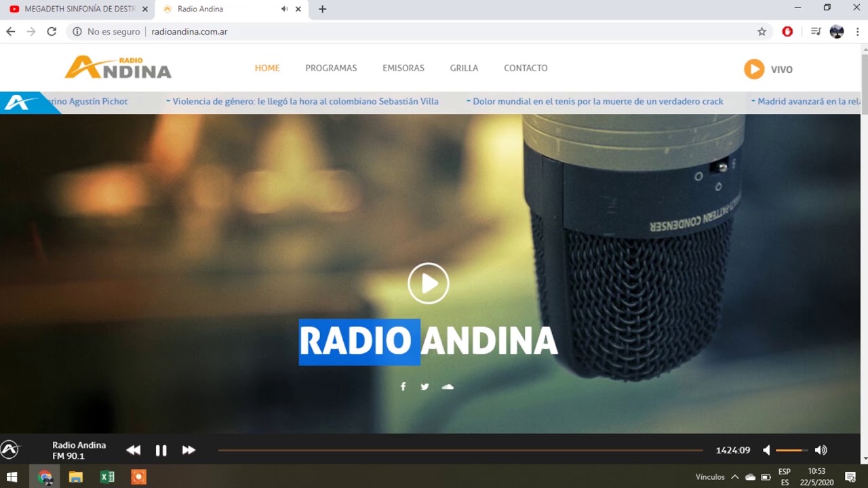Expand hidden system tray icons

tap(734, 477)
